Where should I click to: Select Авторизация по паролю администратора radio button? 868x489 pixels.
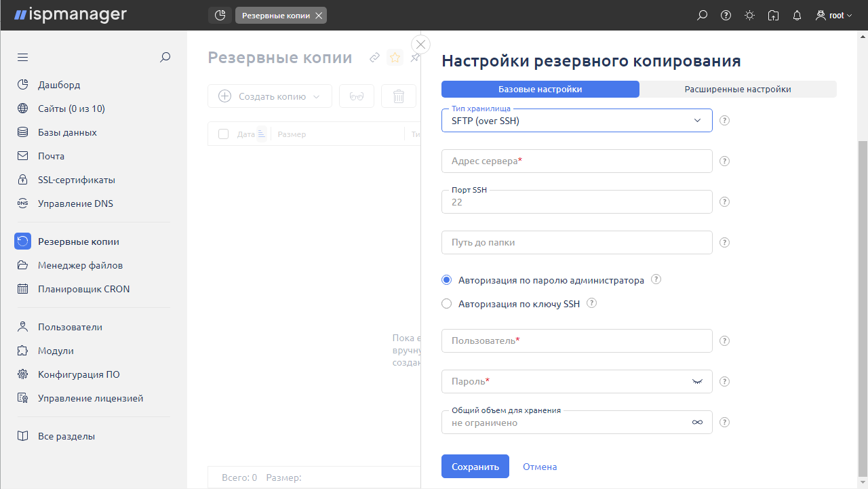coord(446,280)
